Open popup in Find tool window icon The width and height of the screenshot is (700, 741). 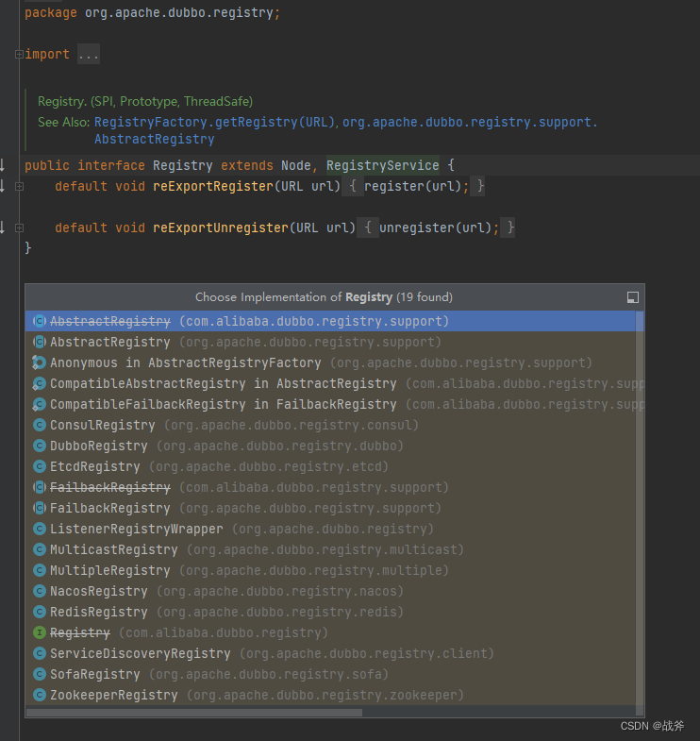[632, 297]
